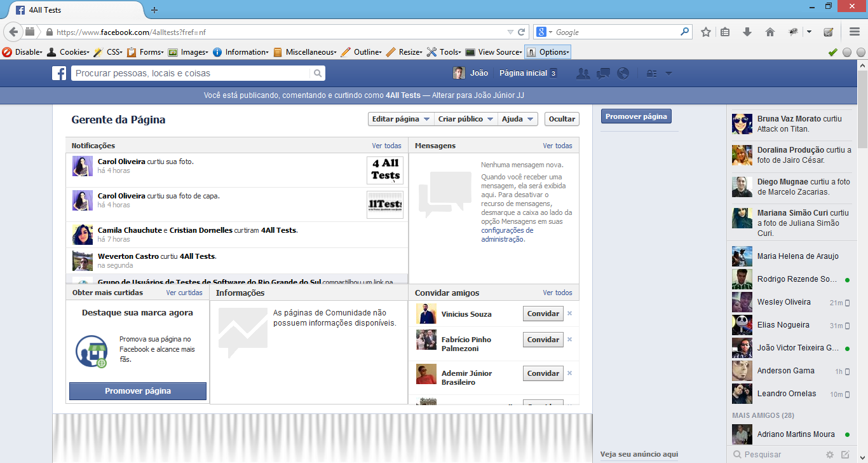Click the Facebook search input field

click(x=191, y=74)
